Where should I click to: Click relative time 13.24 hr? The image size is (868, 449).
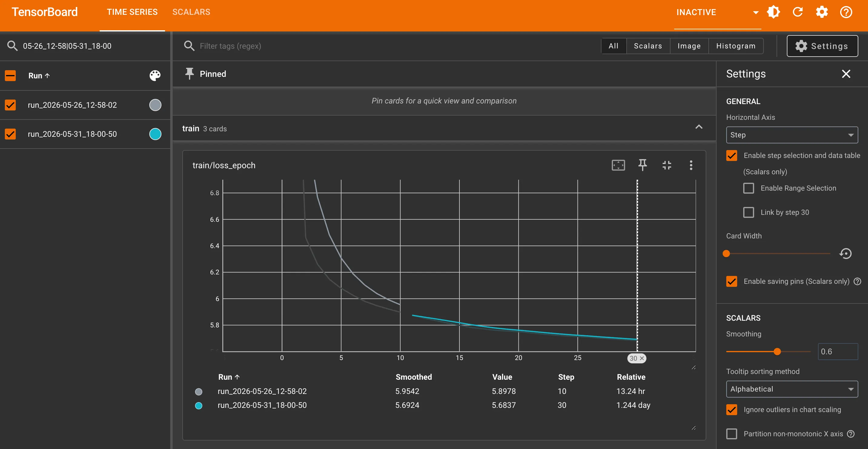(631, 391)
